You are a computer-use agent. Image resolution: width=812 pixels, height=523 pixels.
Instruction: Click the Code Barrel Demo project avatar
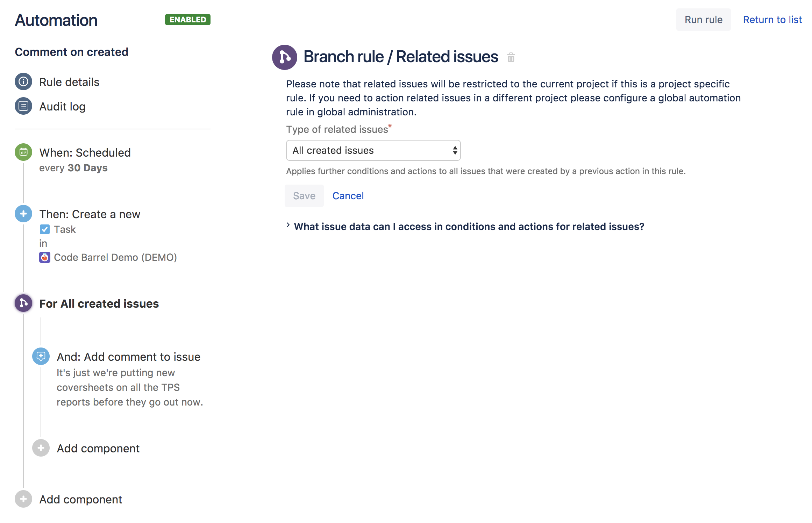pyautogui.click(x=44, y=257)
